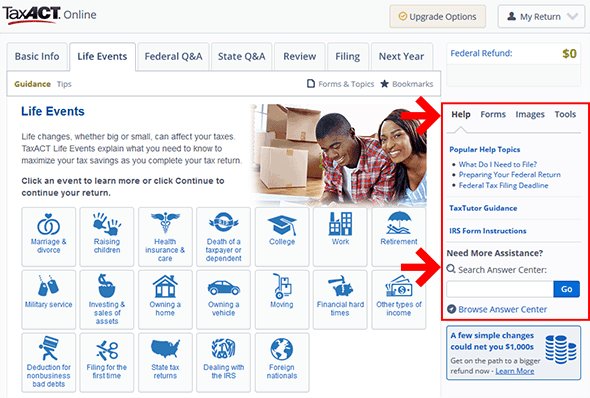Open the Marriage & divorce life event tile
590x398 pixels.
(x=49, y=237)
